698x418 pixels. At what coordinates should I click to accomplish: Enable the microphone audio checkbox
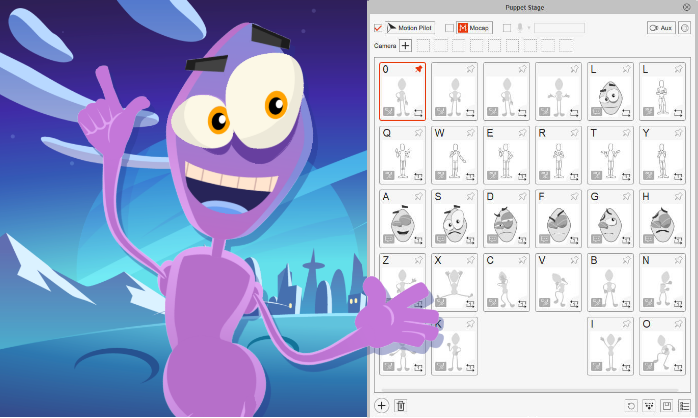click(x=507, y=28)
